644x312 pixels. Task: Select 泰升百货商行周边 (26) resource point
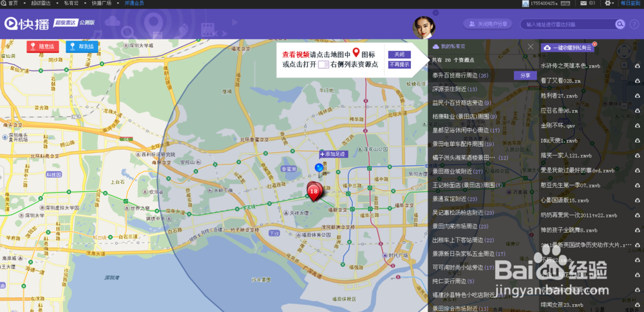click(x=460, y=75)
